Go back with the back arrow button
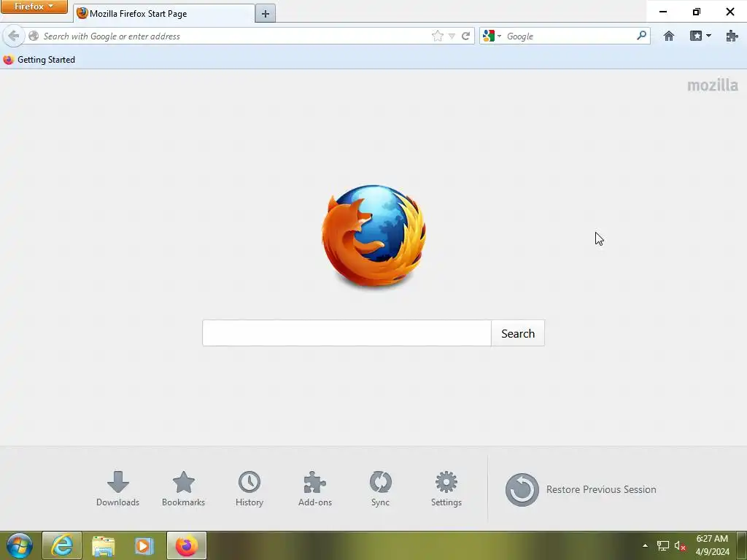The width and height of the screenshot is (747, 560). (x=14, y=36)
